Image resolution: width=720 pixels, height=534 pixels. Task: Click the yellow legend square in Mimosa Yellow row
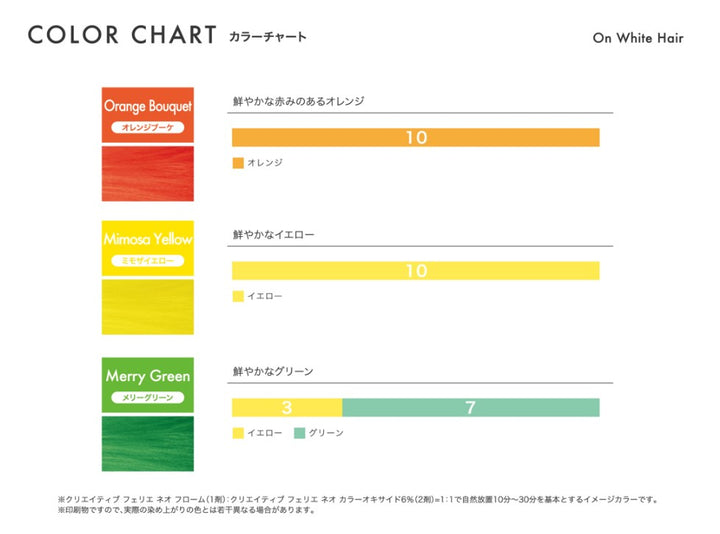click(x=238, y=296)
